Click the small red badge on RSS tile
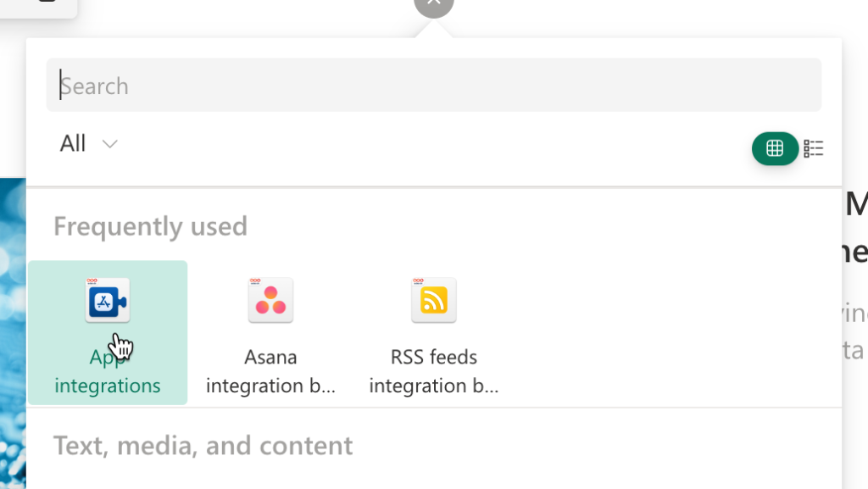Screen dimensions: 868x489 coord(418,281)
